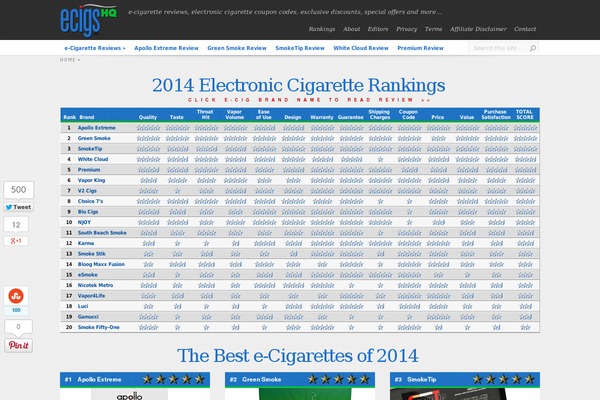Image resolution: width=600 pixels, height=400 pixels.
Task: Click the gold stars on Apollo Extreme card
Action: (x=173, y=379)
